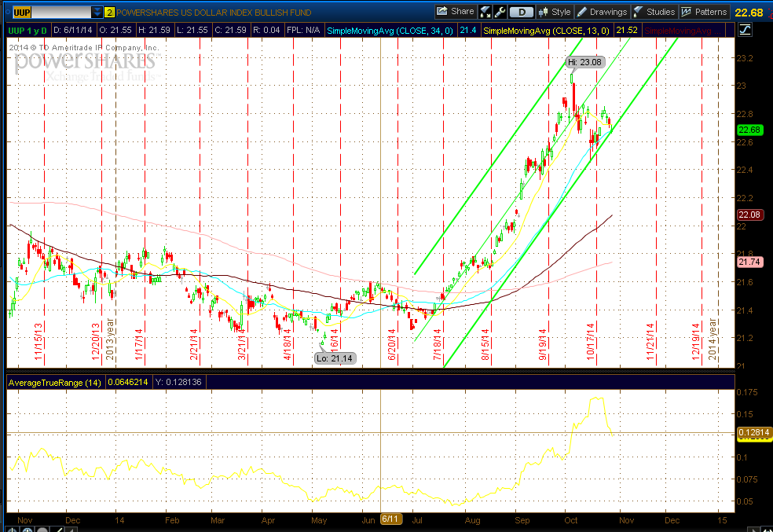The height and width of the screenshot is (532, 773).
Task: Open chart settings wrench icon
Action: tap(500, 12)
